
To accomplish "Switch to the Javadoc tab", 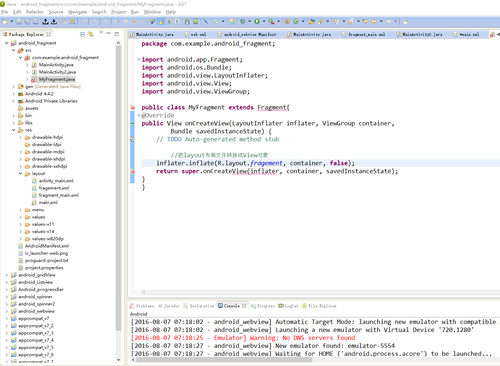I will tap(169, 306).
